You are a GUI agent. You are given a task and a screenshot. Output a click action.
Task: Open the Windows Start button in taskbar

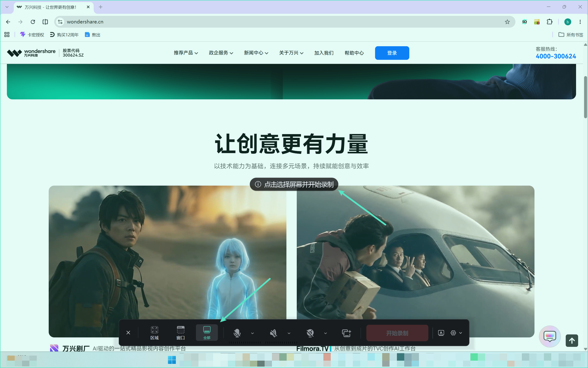point(172,360)
